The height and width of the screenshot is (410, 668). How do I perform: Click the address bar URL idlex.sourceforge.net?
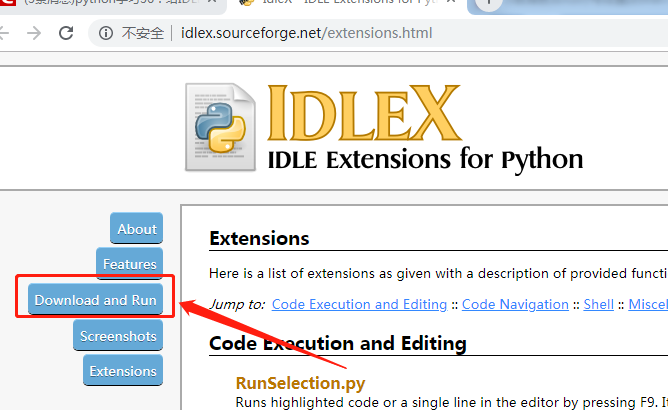click(306, 33)
